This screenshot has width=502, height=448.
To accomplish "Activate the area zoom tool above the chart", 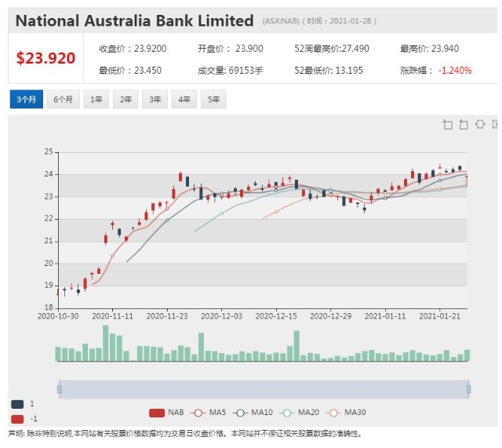I will tap(448, 125).
